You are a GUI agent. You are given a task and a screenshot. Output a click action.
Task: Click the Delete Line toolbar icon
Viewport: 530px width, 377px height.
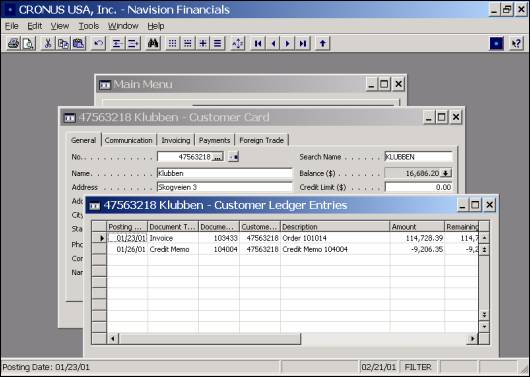click(x=133, y=43)
